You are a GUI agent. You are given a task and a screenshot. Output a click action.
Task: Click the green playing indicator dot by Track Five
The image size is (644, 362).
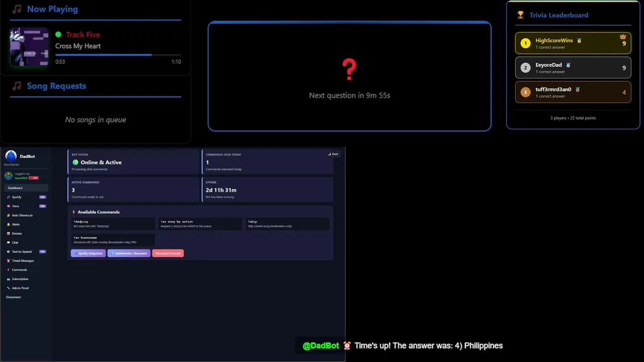pos(58,35)
